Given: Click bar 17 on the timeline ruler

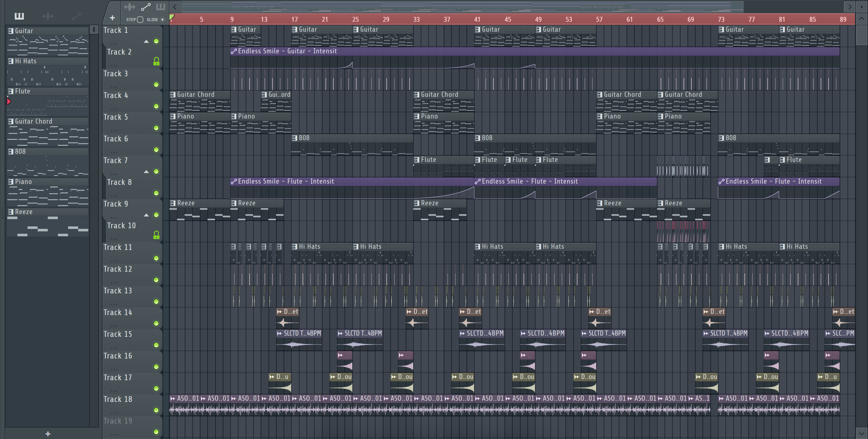Looking at the screenshot, I should coord(294,20).
